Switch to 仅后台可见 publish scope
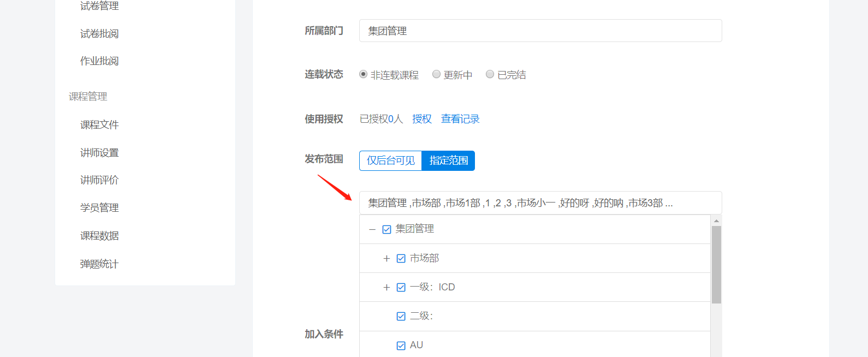 click(391, 160)
